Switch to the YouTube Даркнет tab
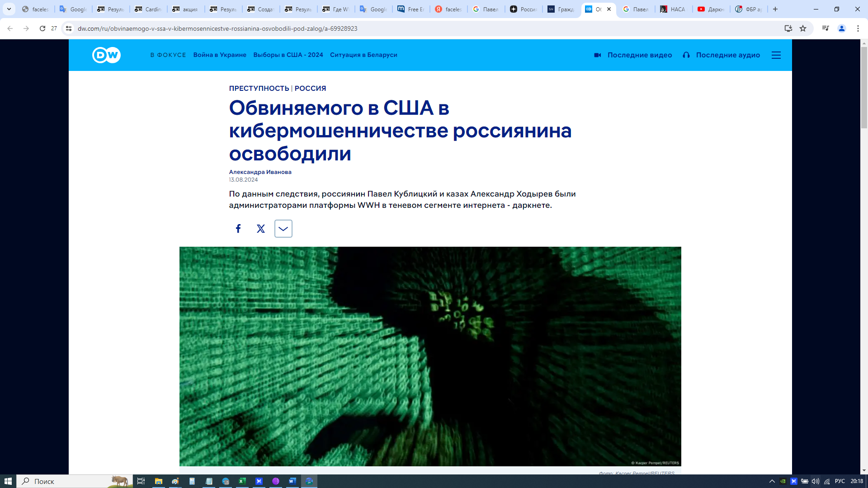This screenshot has height=488, width=868. (x=711, y=9)
